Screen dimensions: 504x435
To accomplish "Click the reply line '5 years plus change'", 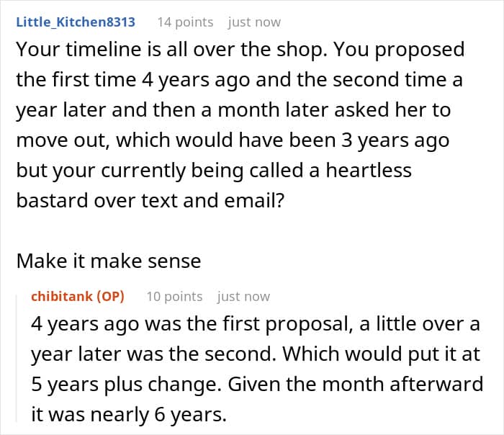I will (x=257, y=385).
